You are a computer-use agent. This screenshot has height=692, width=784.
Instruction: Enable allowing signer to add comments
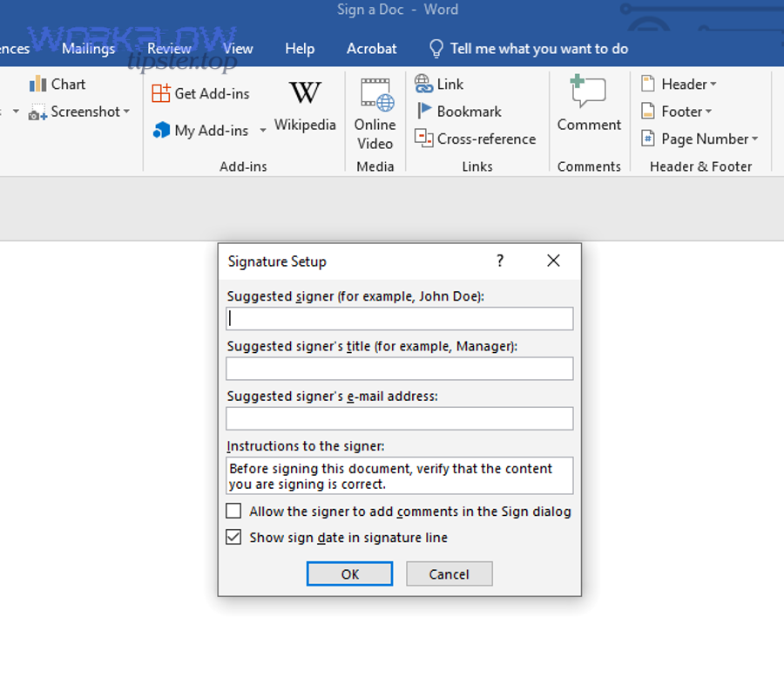point(233,512)
